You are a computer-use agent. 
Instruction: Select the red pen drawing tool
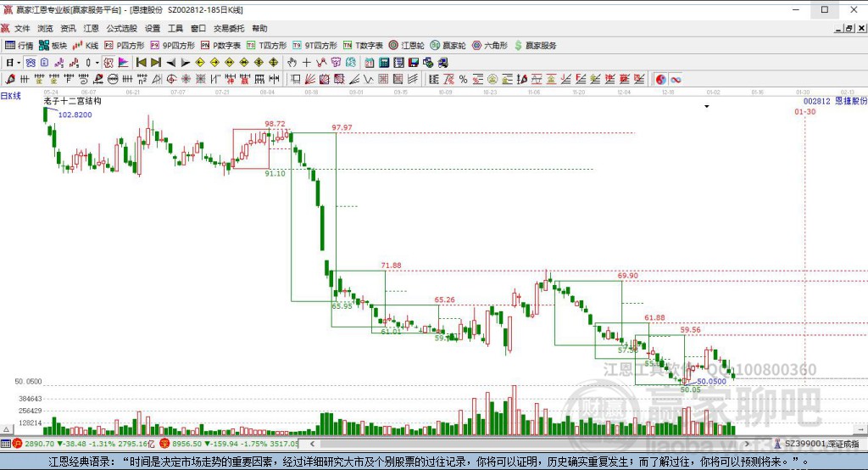[10, 79]
